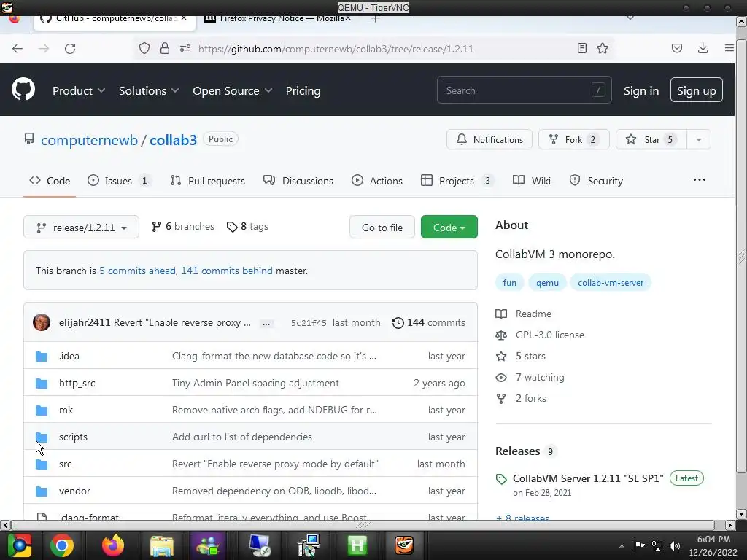Switch to the Pull requests tab

pyautogui.click(x=207, y=181)
